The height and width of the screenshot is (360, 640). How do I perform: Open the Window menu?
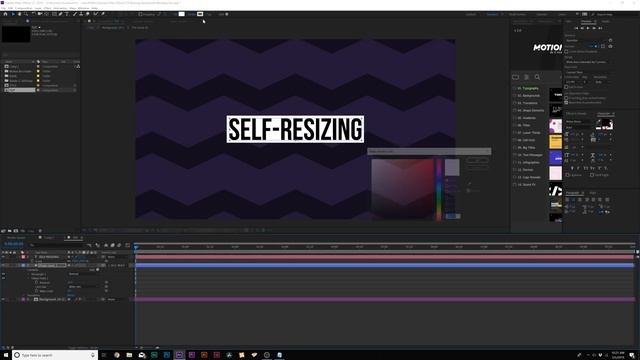(x=83, y=8)
